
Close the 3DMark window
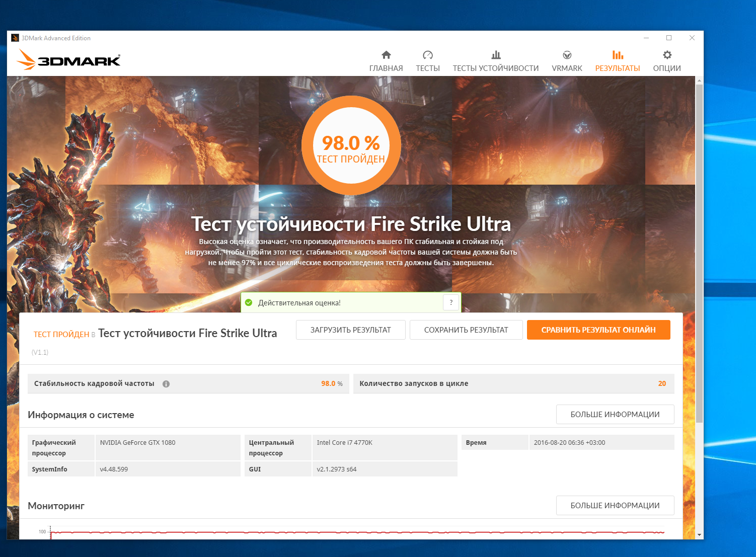coord(692,38)
